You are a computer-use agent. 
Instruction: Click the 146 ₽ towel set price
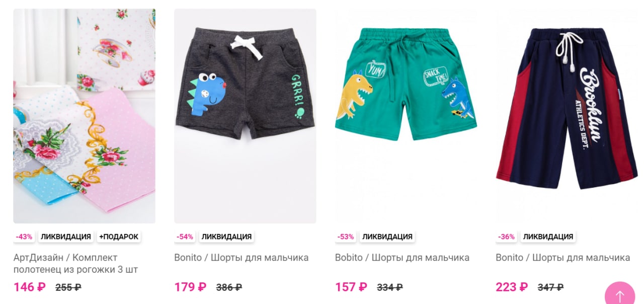[x=30, y=287]
